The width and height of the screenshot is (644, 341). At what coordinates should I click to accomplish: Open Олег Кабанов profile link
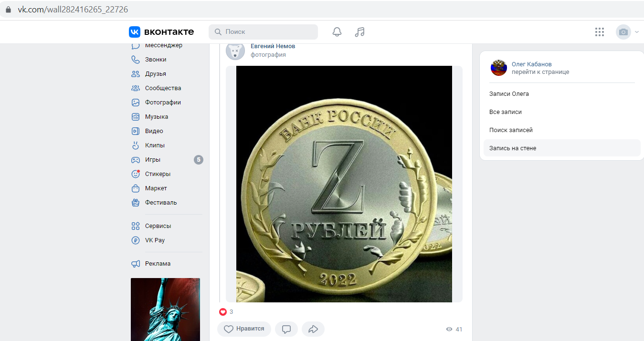point(532,64)
